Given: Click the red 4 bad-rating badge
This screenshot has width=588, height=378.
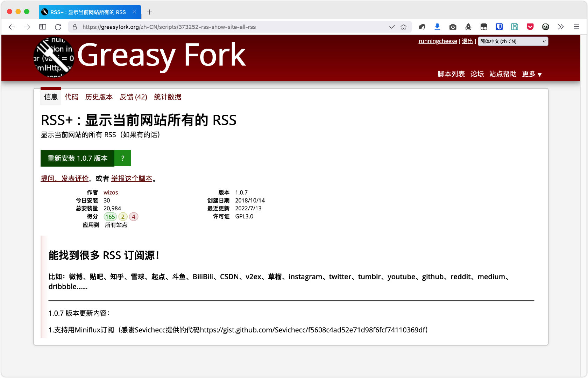Looking at the screenshot, I should point(134,217).
